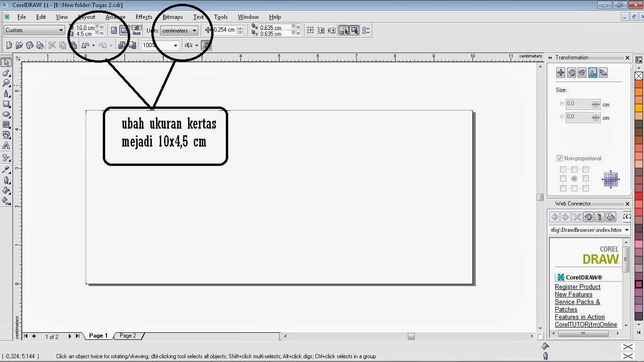Click the Web Connector Refresh icon

[588, 217]
